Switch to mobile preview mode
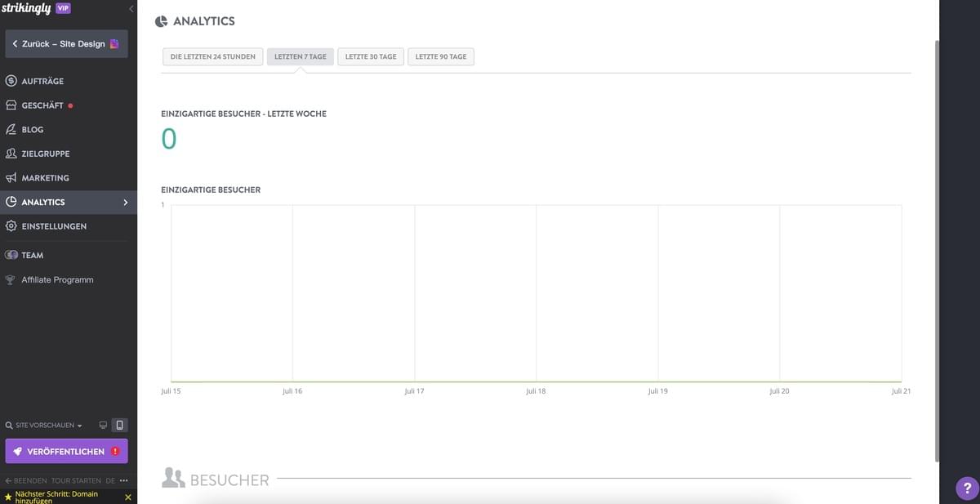Viewport: 980px width, 504px height. point(119,425)
